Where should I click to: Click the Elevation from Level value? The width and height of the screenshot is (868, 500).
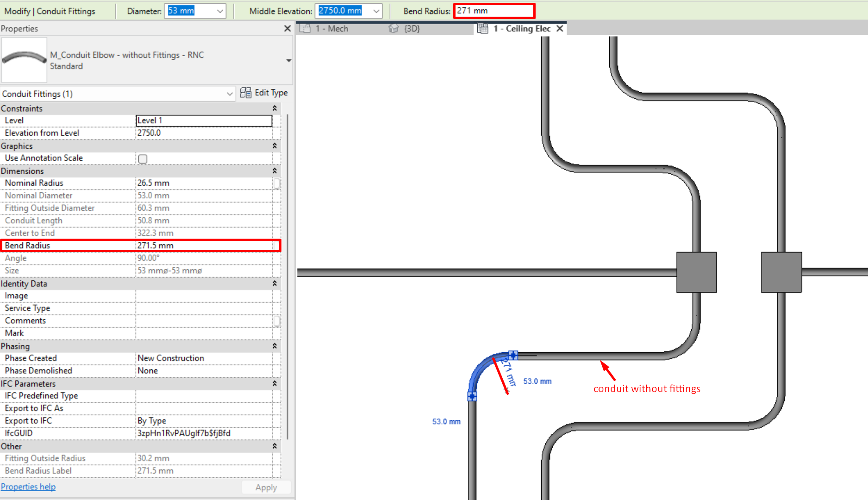pos(204,133)
